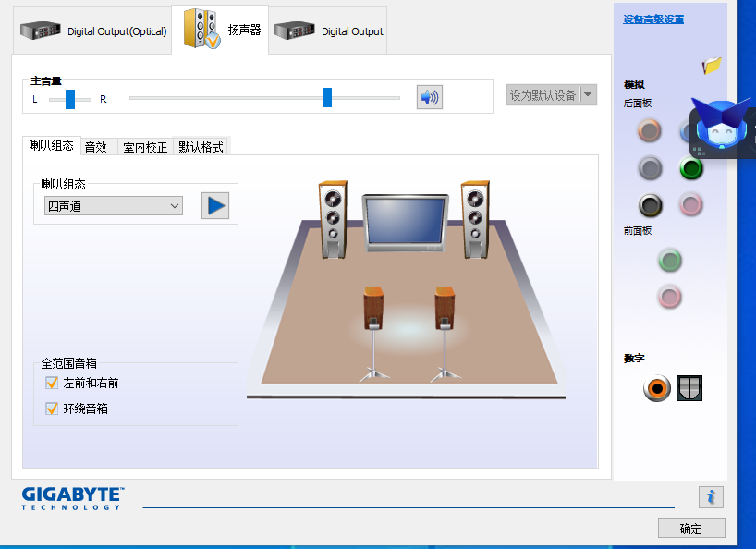
Task: Play the speaker test sound
Action: (215, 206)
